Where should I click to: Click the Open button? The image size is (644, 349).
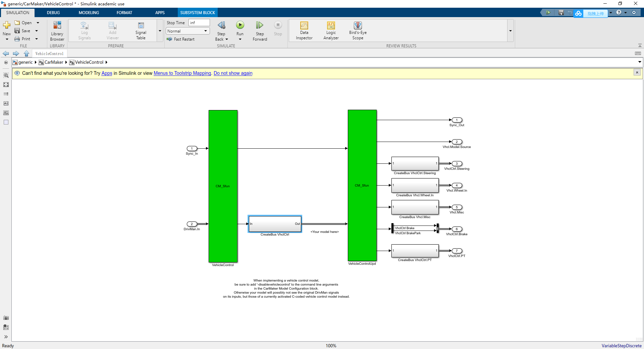pyautogui.click(x=23, y=23)
